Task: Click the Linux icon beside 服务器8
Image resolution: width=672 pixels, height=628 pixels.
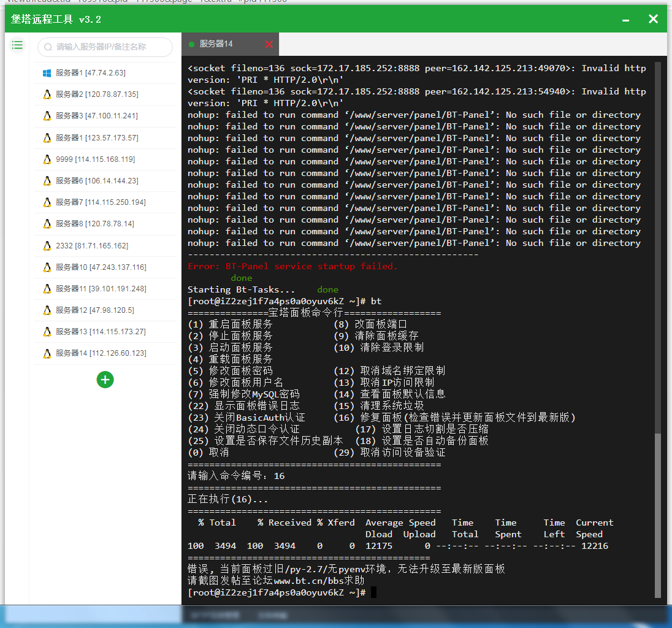Action: (47, 224)
